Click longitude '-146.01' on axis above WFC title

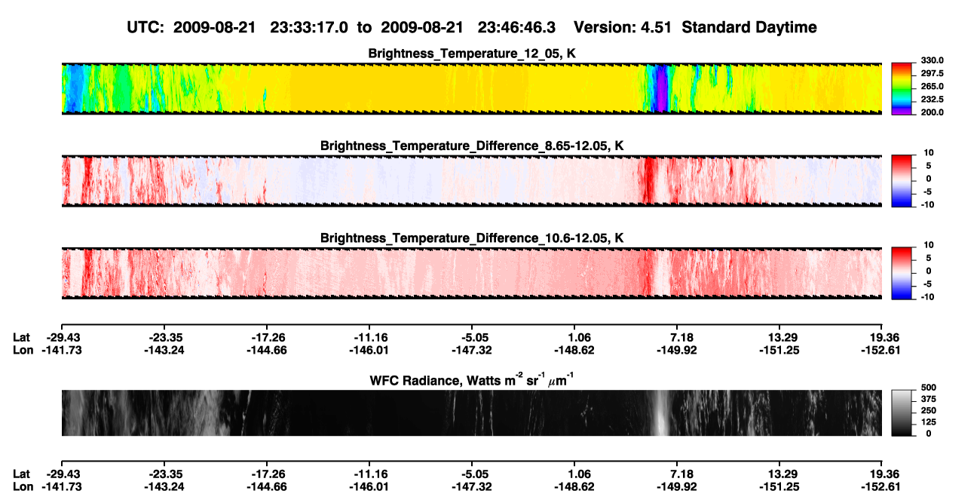pyautogui.click(x=369, y=350)
